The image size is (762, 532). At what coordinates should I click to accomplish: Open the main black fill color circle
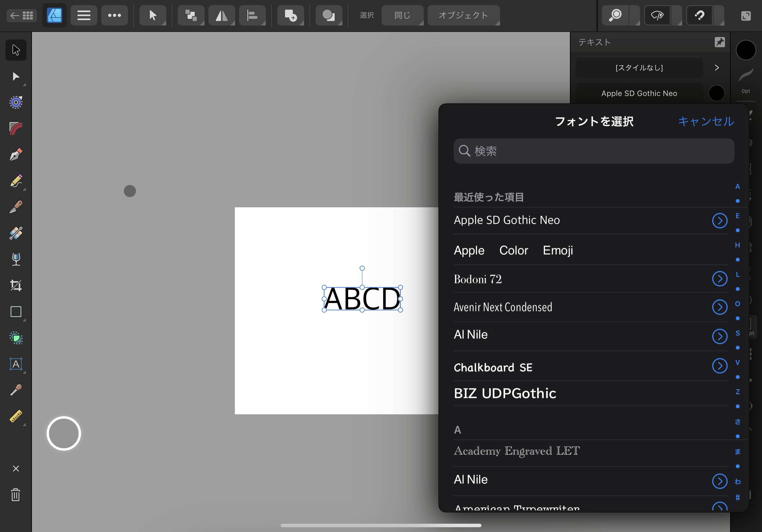(746, 50)
